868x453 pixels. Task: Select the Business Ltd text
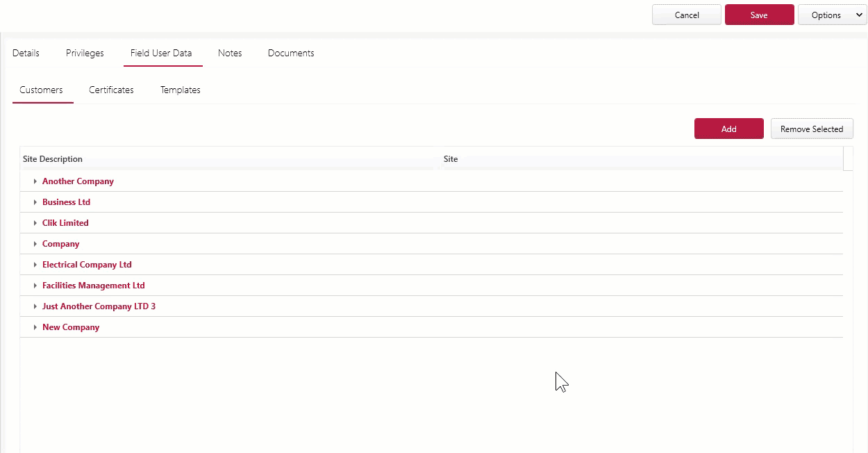click(66, 202)
